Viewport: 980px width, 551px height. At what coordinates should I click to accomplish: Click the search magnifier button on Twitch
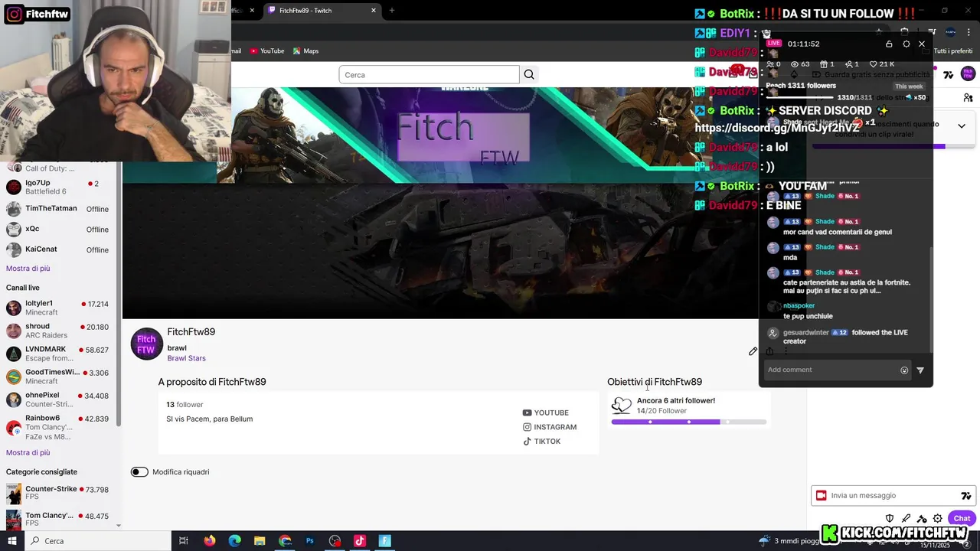click(x=529, y=74)
